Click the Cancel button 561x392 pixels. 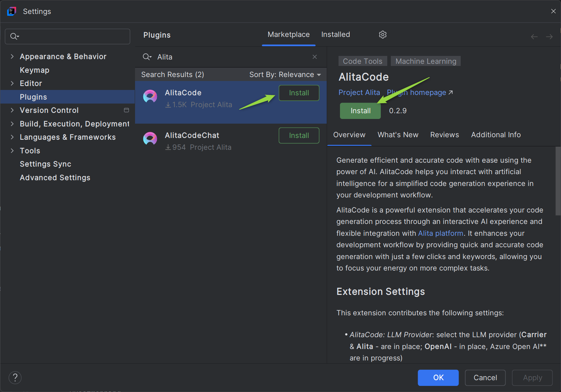[485, 378]
